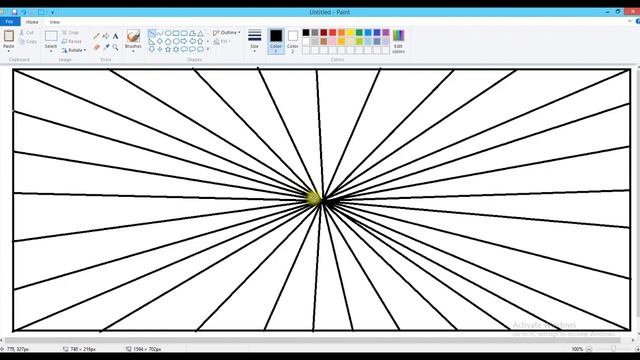640x360 pixels.
Task: Pick the red palette swatch
Action: point(333,33)
